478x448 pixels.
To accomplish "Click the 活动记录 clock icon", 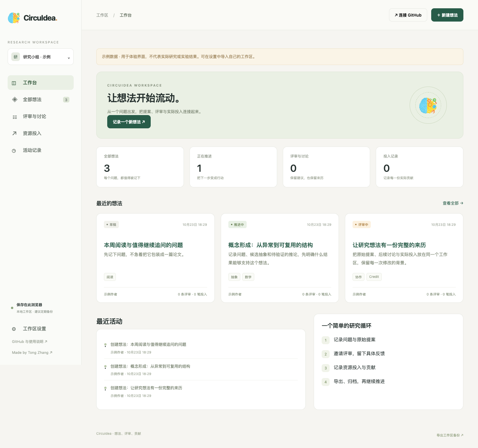I will (14, 151).
